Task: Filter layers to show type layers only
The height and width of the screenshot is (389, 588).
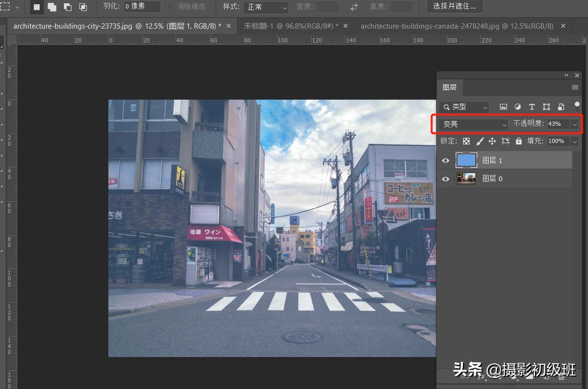Action: (x=532, y=107)
